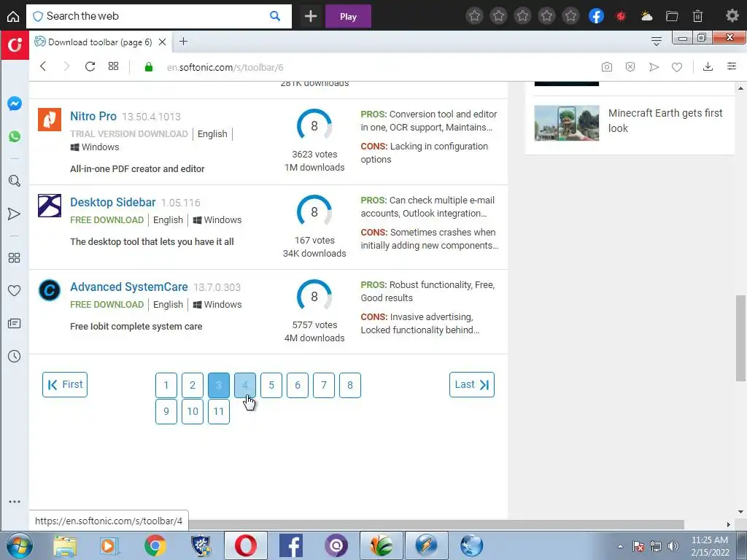Click the Minecraft Earth article thumbnail
This screenshot has width=747, height=560.
point(566,122)
